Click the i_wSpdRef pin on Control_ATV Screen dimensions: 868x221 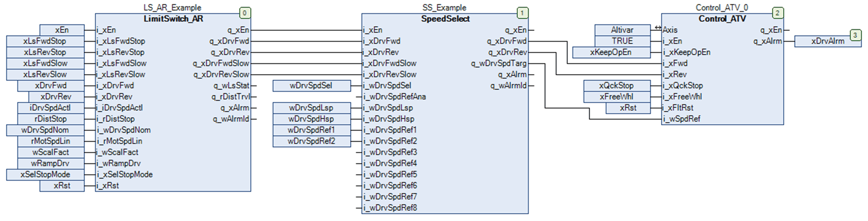[x=682, y=119]
